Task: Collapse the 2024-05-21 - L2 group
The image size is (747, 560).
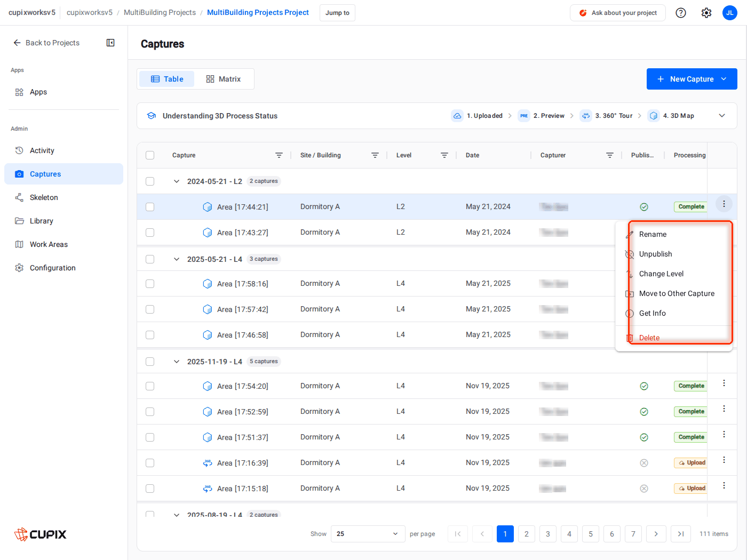Action: (177, 181)
